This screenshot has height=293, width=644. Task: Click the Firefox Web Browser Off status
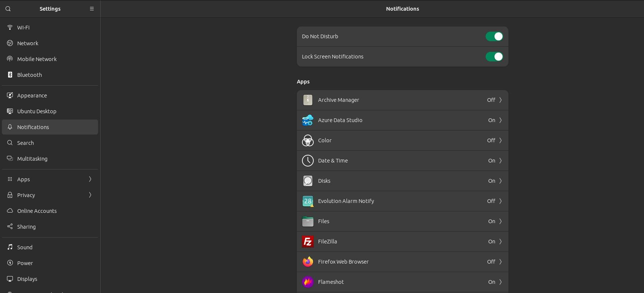[491, 262]
